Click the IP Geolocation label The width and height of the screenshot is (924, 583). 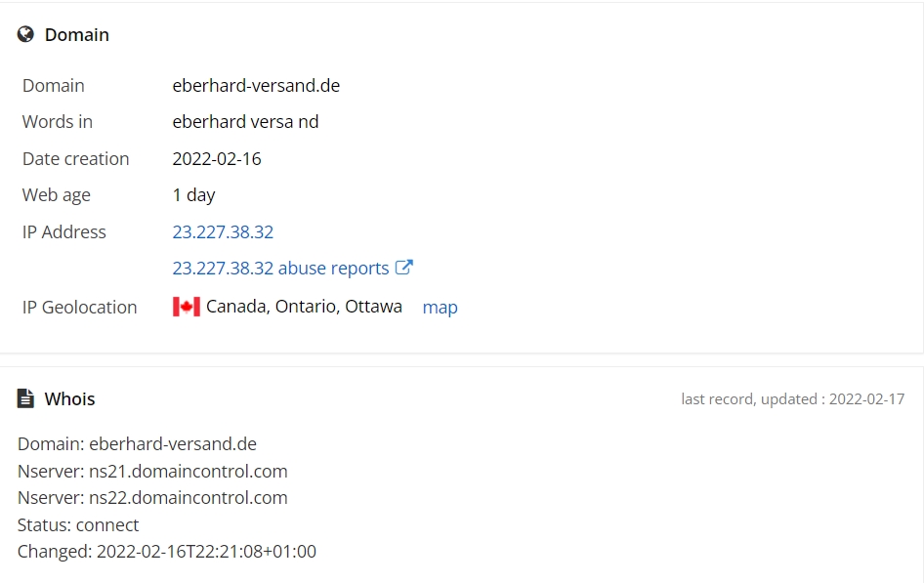click(79, 308)
